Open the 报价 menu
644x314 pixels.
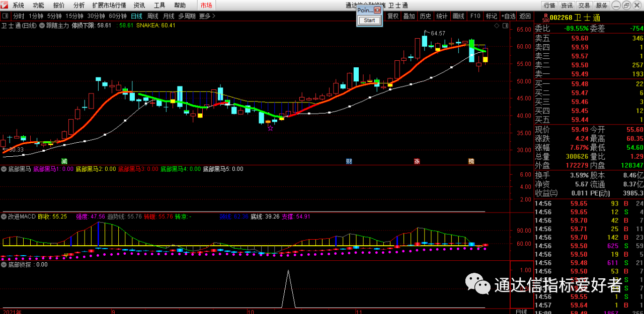[59, 6]
